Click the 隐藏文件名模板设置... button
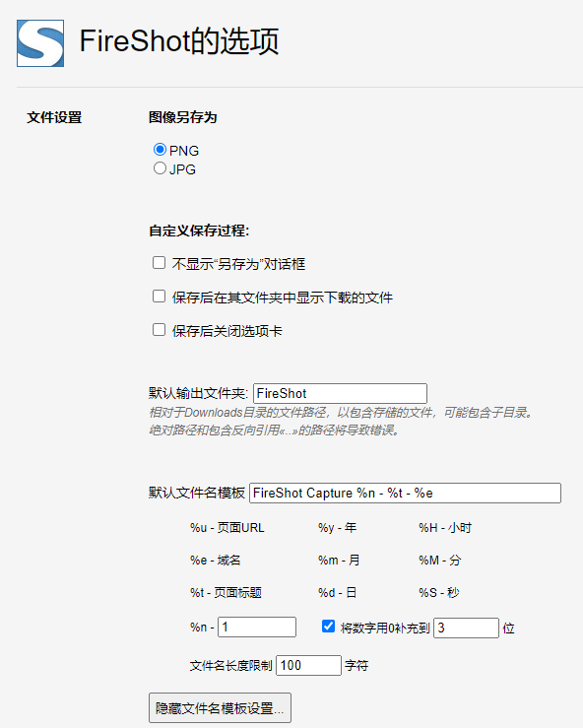The height and width of the screenshot is (728, 583). 220,708
